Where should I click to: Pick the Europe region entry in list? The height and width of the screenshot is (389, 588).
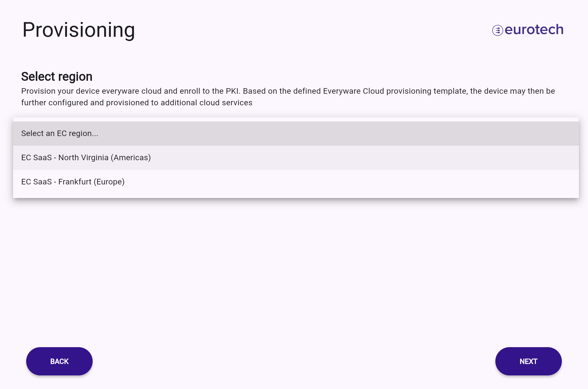296,182
